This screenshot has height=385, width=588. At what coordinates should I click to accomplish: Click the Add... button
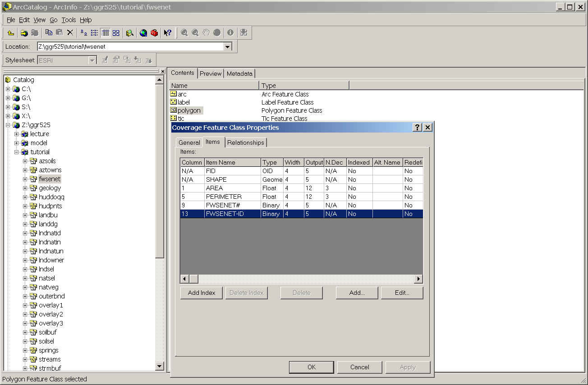(357, 293)
